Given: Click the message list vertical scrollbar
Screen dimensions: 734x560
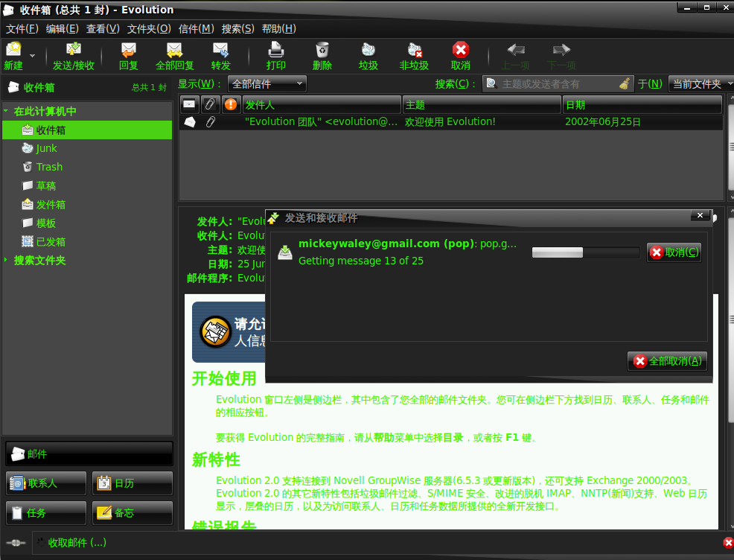Looking at the screenshot, I should 731,147.
